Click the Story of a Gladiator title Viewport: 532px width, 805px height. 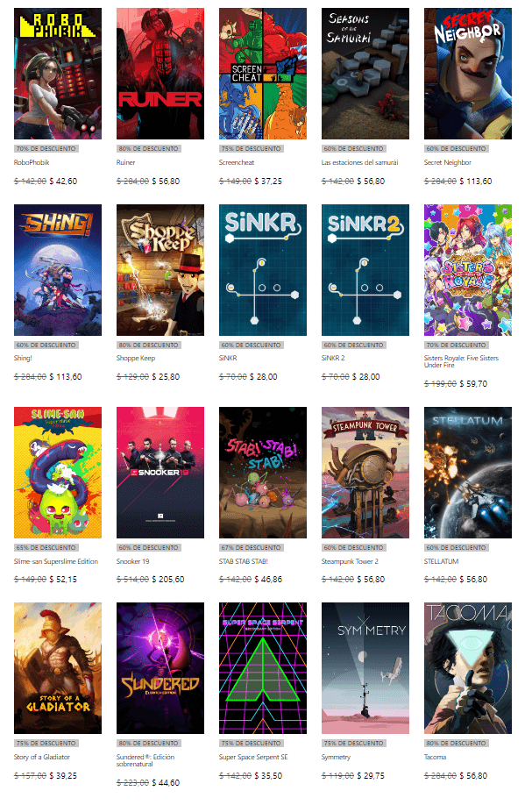coord(41,757)
